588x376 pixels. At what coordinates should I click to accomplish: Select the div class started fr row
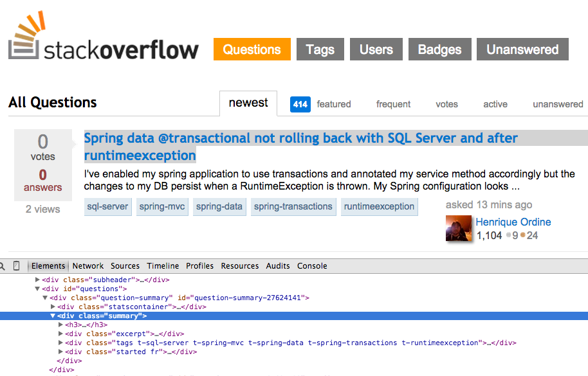coord(294,352)
